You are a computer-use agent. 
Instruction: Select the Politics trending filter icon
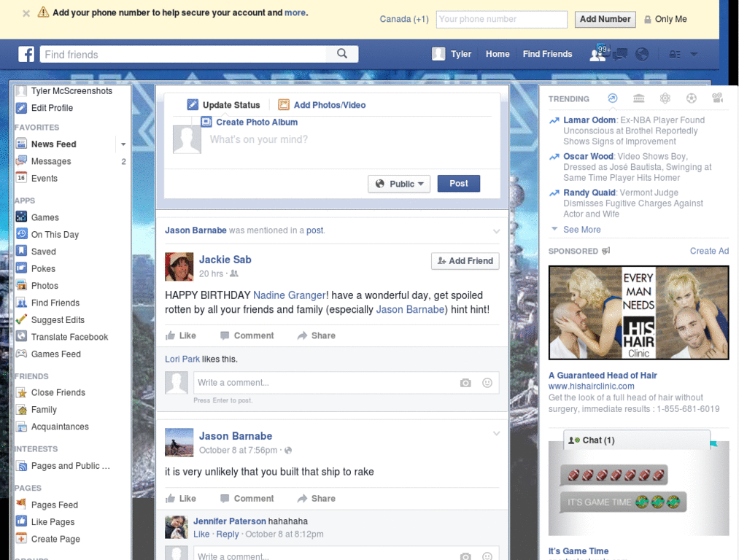pyautogui.click(x=639, y=98)
